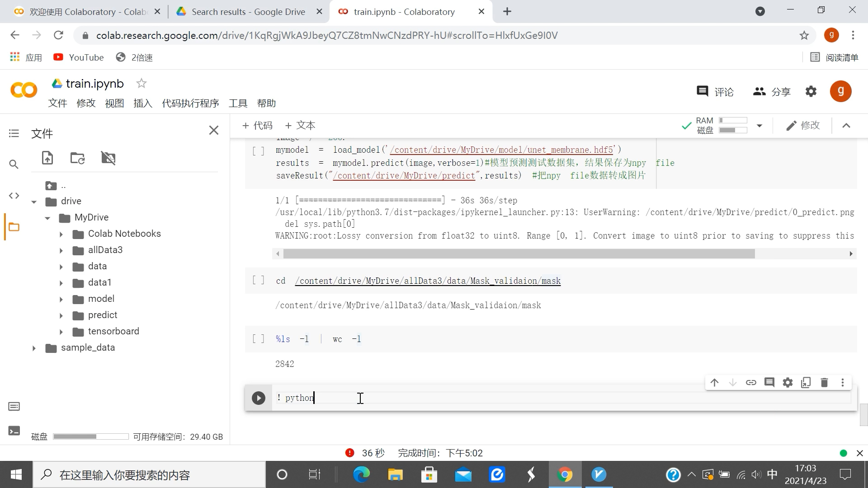868x488 pixels.
Task: Toggle the run bracket of the %ls cell
Action: (258, 339)
